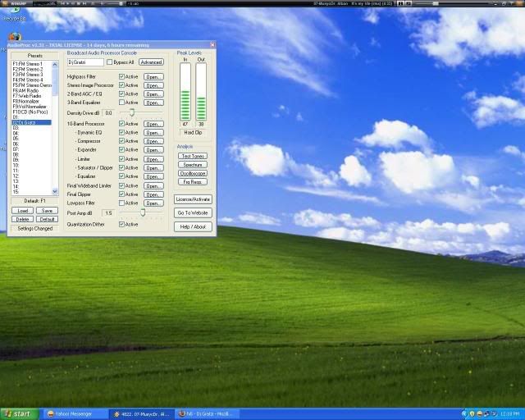Open the Frq Resp analysis
525x420 pixels.
click(x=193, y=182)
